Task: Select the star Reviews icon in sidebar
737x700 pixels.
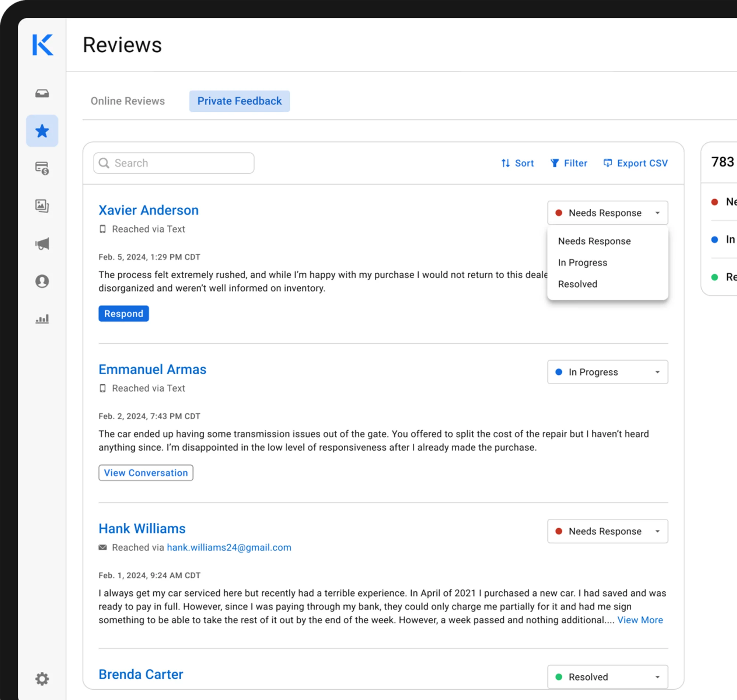Action: point(42,130)
